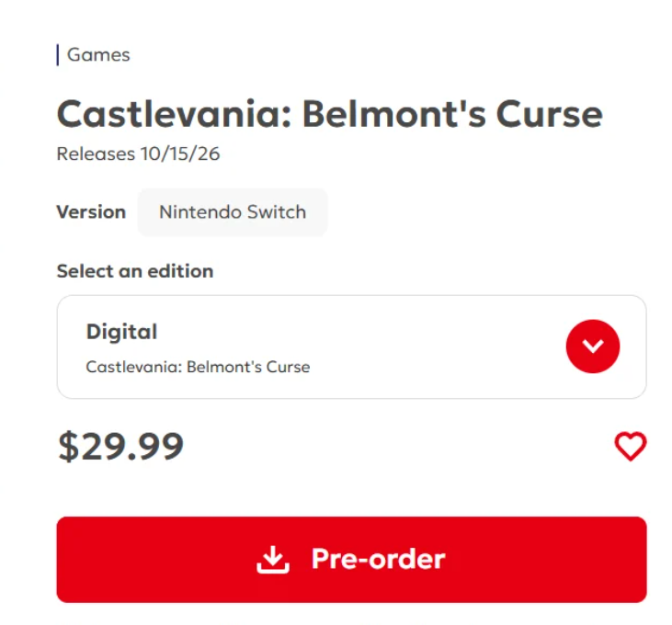Click the word Games in the breadcrumb
The height and width of the screenshot is (625, 672).
click(98, 55)
